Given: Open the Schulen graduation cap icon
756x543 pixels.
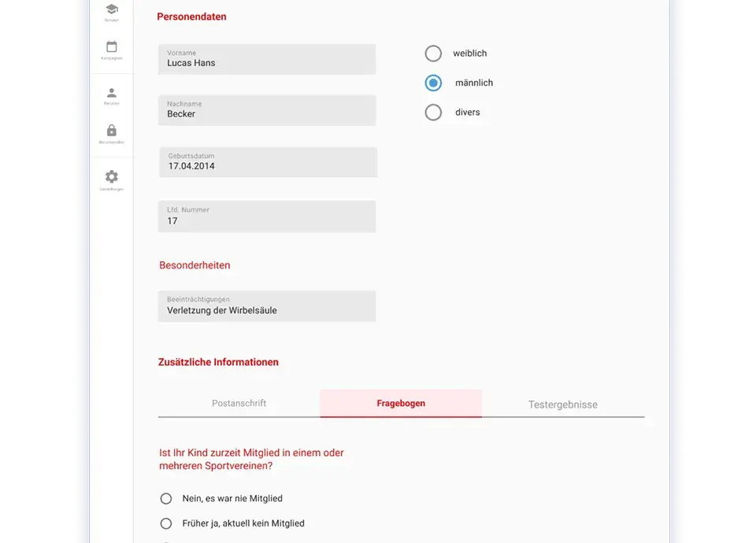Looking at the screenshot, I should 112,9.
